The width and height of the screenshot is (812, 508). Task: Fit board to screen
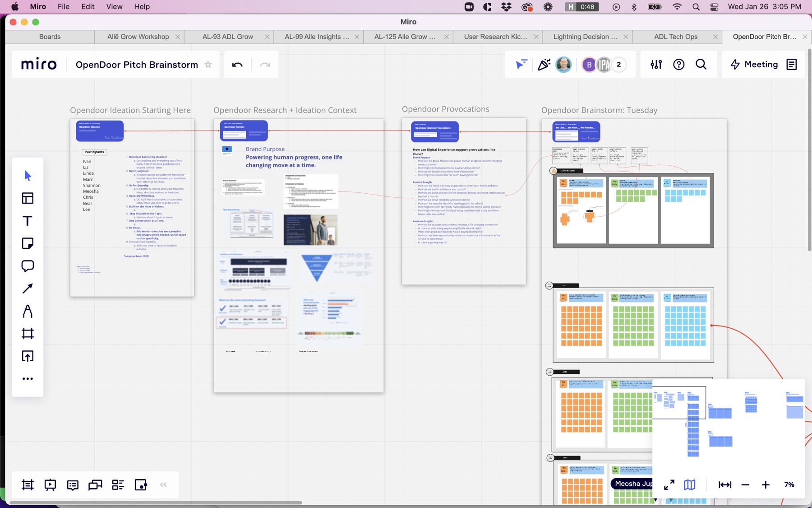coord(725,485)
